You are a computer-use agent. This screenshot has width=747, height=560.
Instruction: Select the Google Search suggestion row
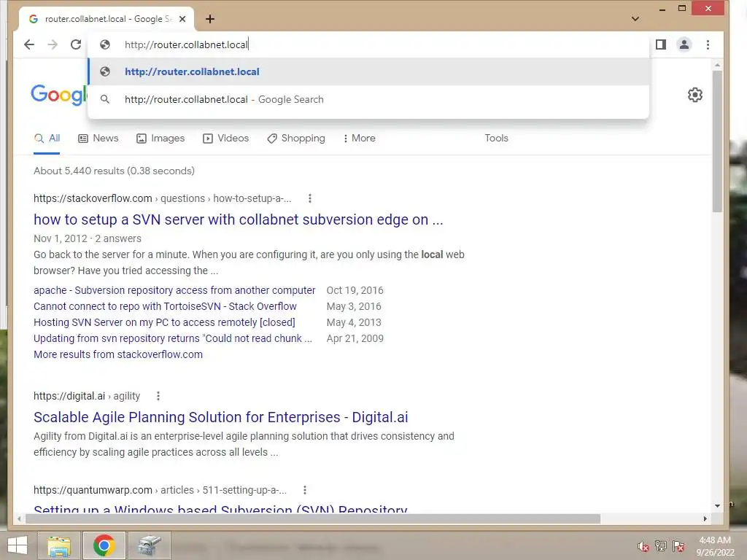click(x=368, y=99)
